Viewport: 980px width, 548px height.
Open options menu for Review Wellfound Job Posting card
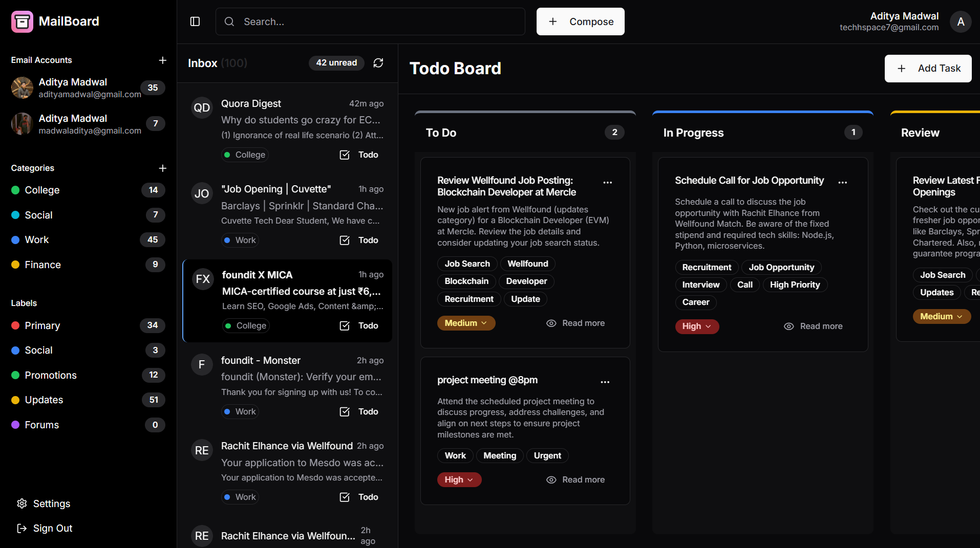pyautogui.click(x=608, y=182)
